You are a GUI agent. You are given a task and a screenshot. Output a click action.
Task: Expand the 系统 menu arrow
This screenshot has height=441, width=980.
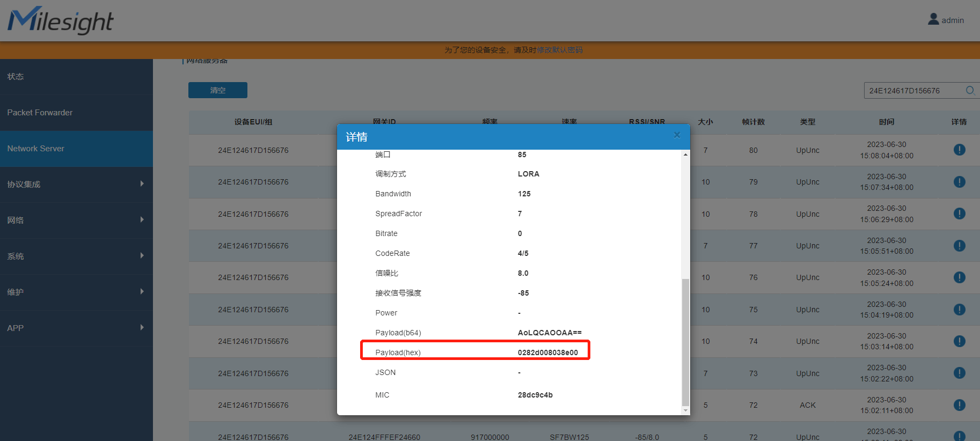tap(142, 256)
